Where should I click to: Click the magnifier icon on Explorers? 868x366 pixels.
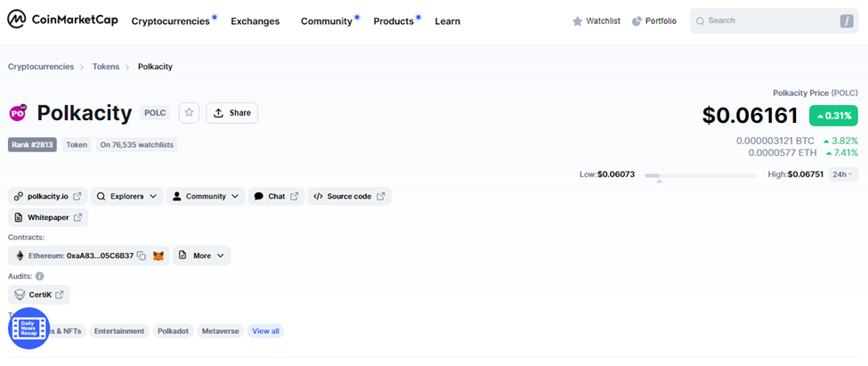click(x=101, y=196)
